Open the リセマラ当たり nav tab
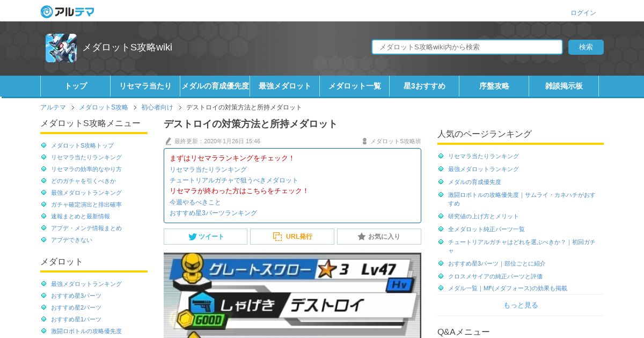 [145, 86]
